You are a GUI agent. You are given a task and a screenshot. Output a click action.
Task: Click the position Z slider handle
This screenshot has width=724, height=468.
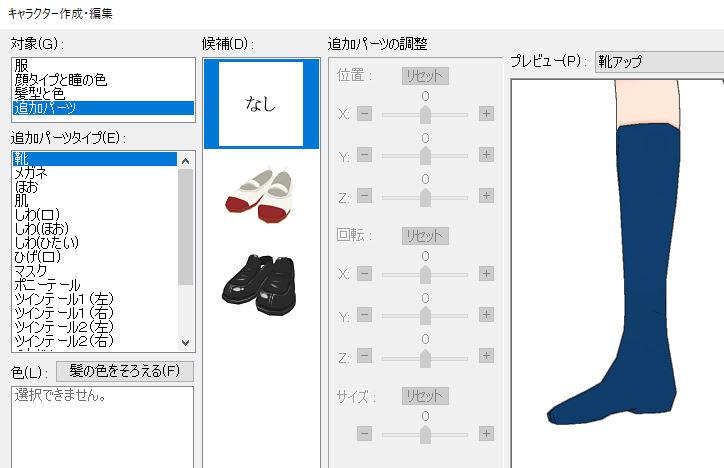[x=425, y=197]
